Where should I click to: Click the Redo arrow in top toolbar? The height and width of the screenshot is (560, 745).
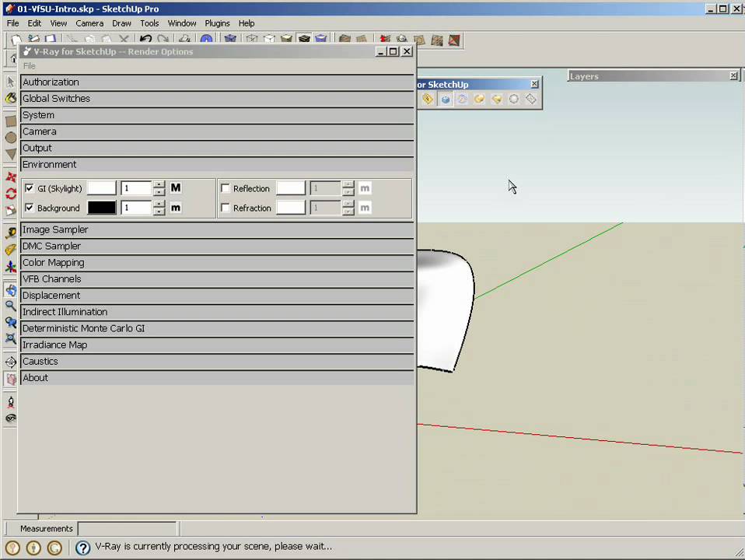pyautogui.click(x=163, y=40)
